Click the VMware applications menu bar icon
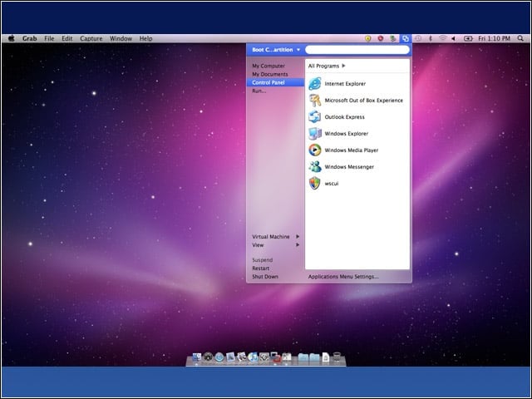532x399 pixels. (x=405, y=39)
